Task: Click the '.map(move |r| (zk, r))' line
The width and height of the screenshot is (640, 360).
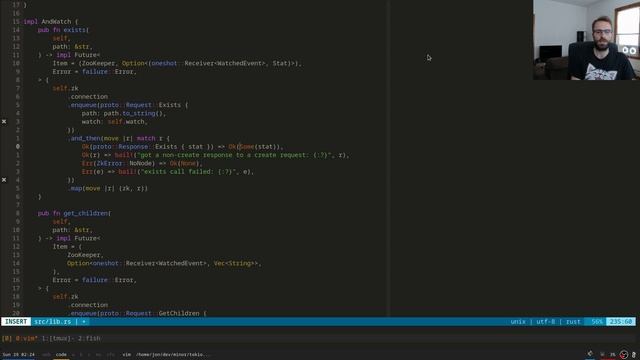Action: [x=108, y=188]
